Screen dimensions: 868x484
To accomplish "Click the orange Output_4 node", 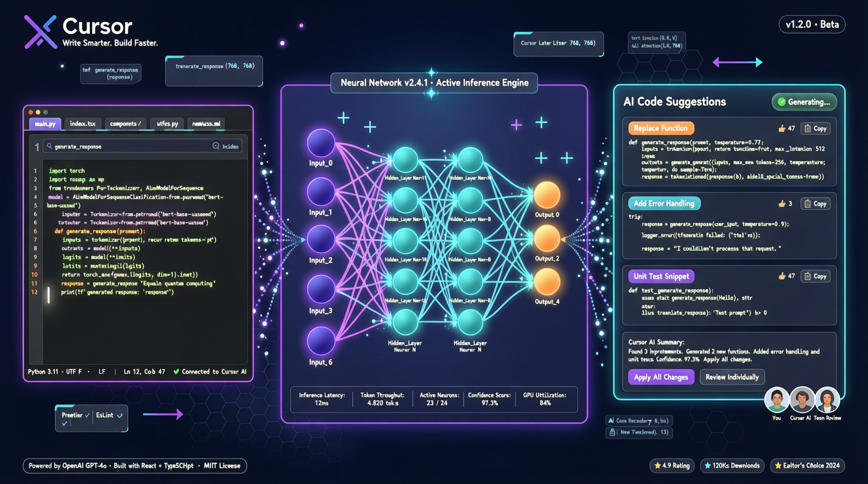I will [x=547, y=282].
